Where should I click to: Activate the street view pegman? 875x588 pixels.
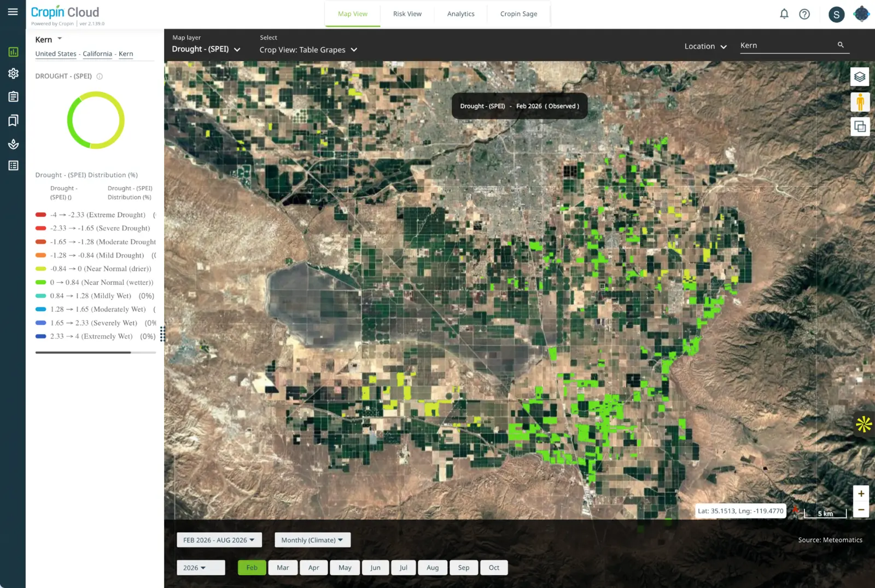(860, 102)
